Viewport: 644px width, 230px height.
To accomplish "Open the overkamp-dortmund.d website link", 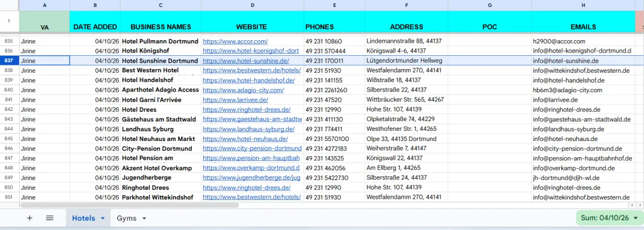I will pos(251,168).
